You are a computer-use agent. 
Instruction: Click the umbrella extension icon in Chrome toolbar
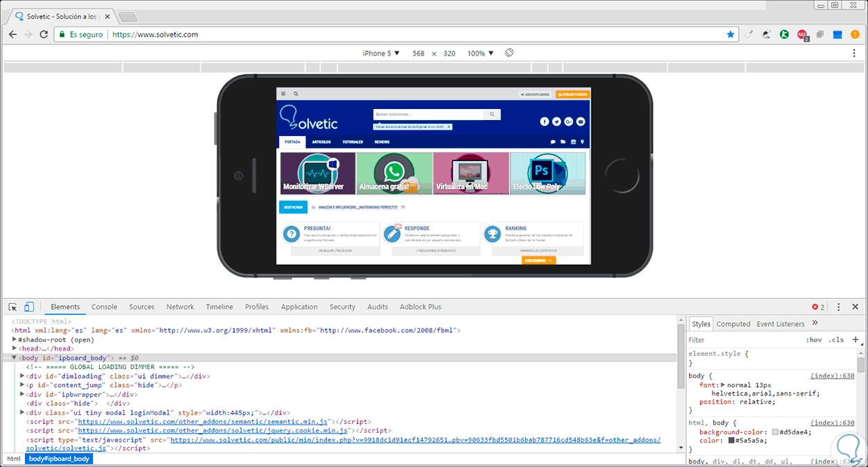pyautogui.click(x=767, y=34)
